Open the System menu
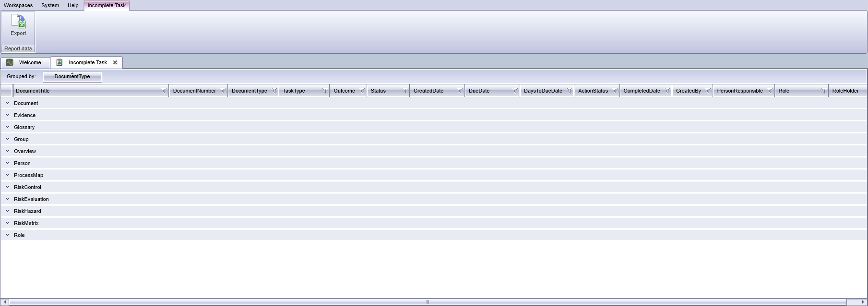The image size is (868, 306). 50,5
